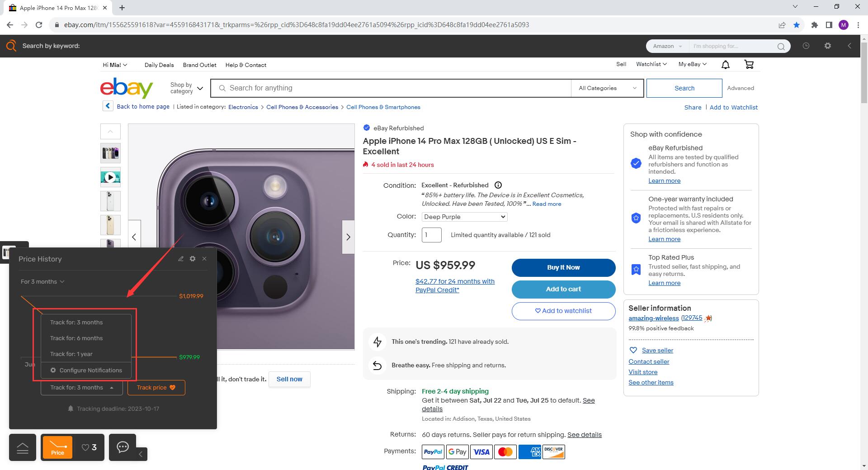
Task: Toggle the Track for: 3 months dropdown button
Action: [x=82, y=388]
